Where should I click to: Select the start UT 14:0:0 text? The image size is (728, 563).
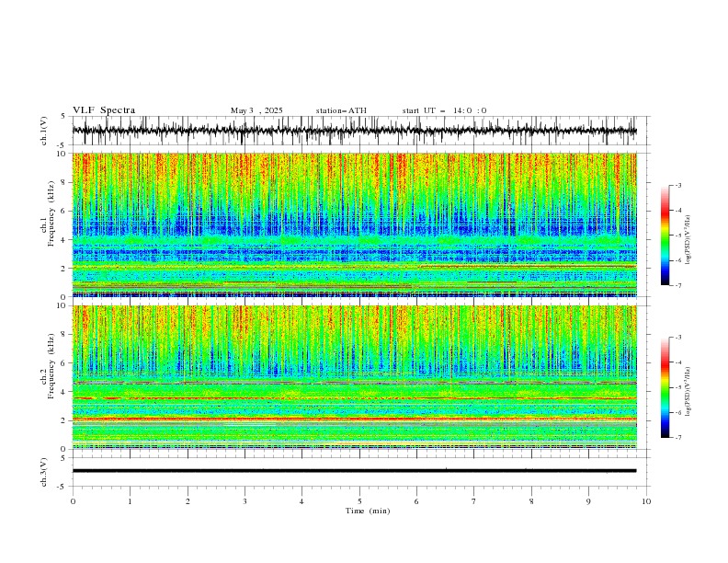tap(444, 110)
